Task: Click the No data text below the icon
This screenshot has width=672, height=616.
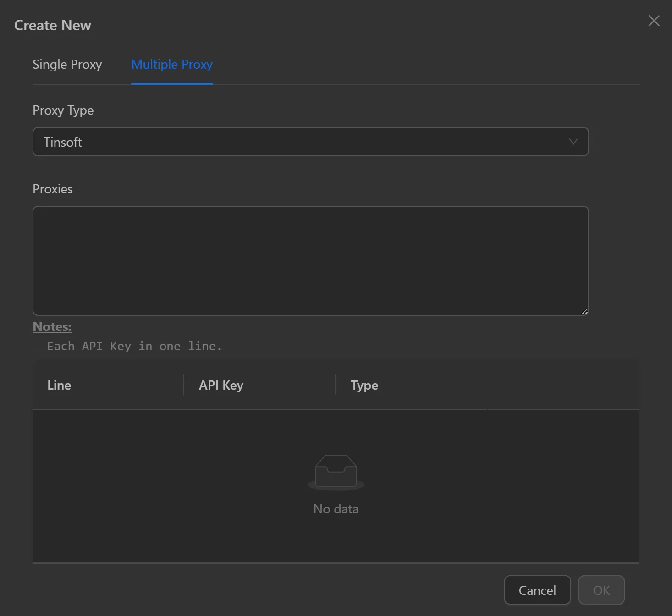Action: pyautogui.click(x=336, y=509)
